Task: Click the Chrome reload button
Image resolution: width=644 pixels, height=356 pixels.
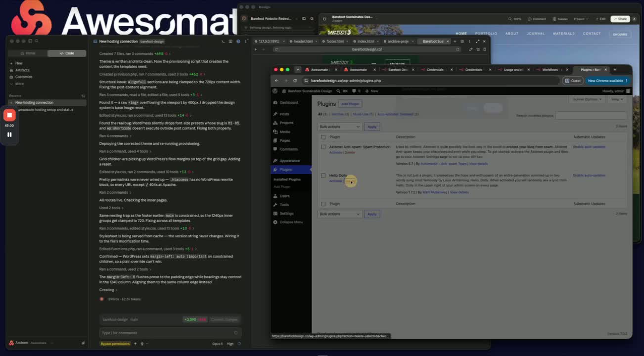Action: pos(295,81)
